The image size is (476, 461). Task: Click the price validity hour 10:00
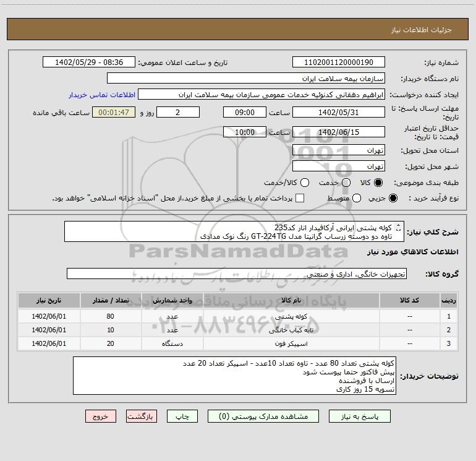[245, 132]
